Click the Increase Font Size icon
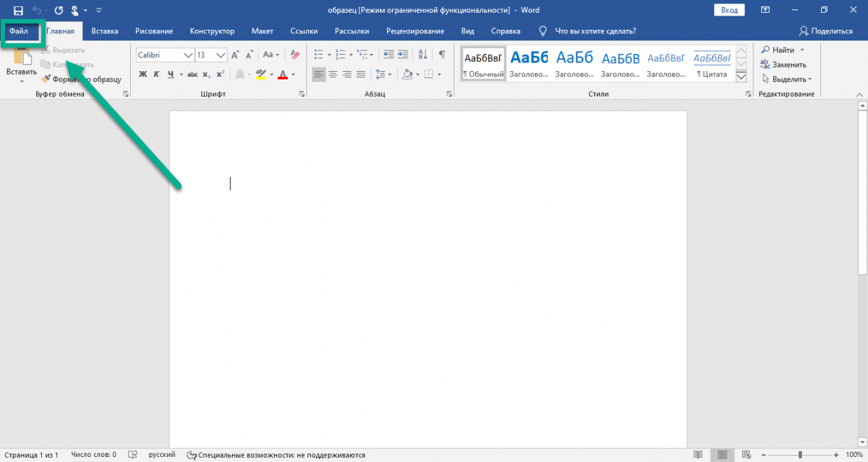Viewport: 868px width, 462px height. [235, 55]
